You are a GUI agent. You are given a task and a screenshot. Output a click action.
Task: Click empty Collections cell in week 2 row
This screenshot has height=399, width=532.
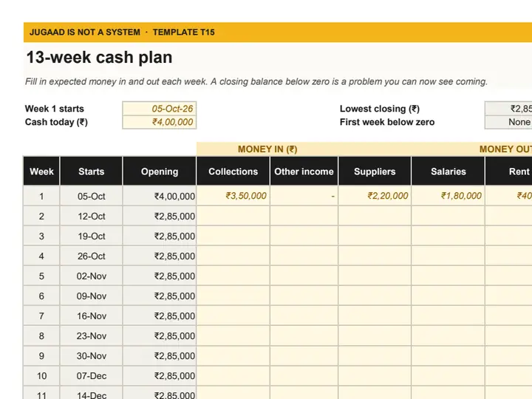[233, 216]
